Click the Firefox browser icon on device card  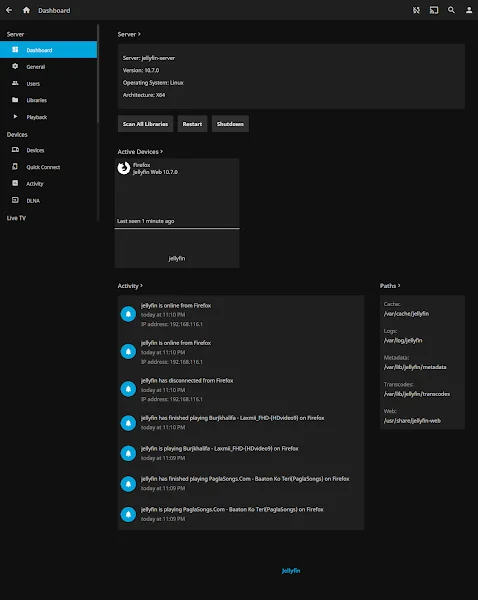(124, 168)
